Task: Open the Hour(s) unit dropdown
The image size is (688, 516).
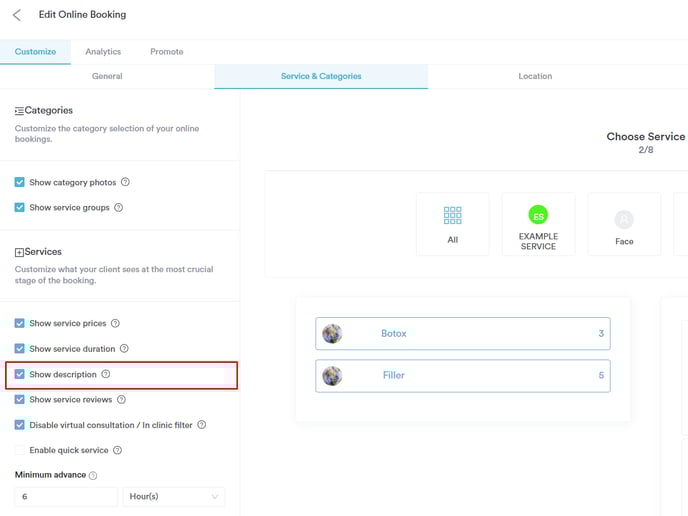Action: 174,497
